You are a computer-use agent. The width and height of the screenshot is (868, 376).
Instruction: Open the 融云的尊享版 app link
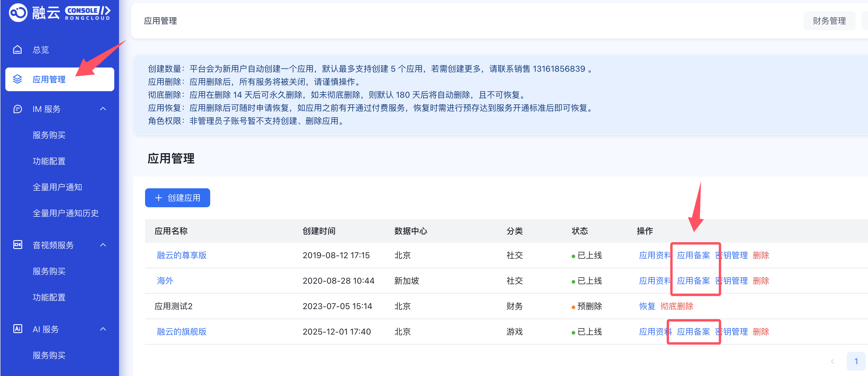pos(181,255)
